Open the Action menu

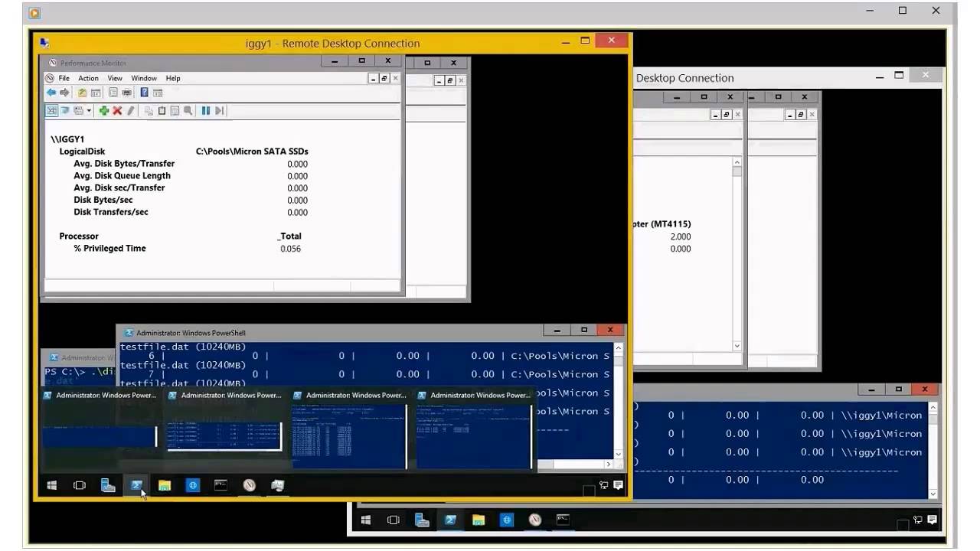click(x=88, y=78)
